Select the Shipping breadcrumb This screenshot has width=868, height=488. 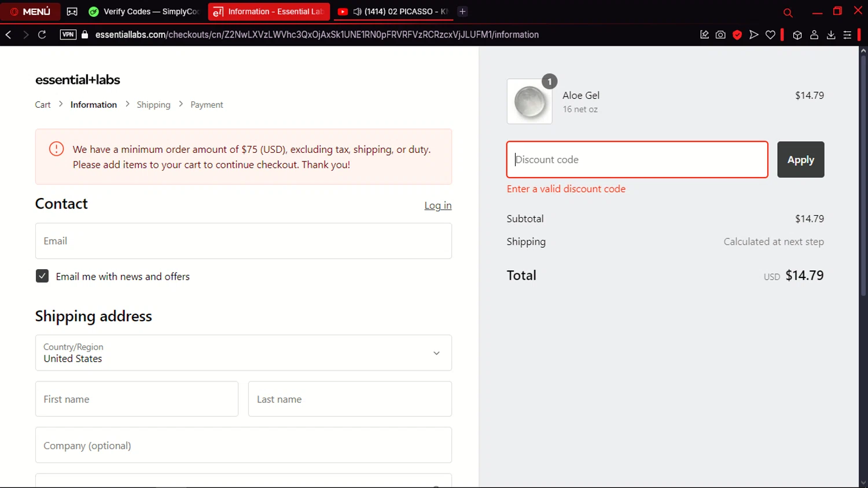[153, 105]
